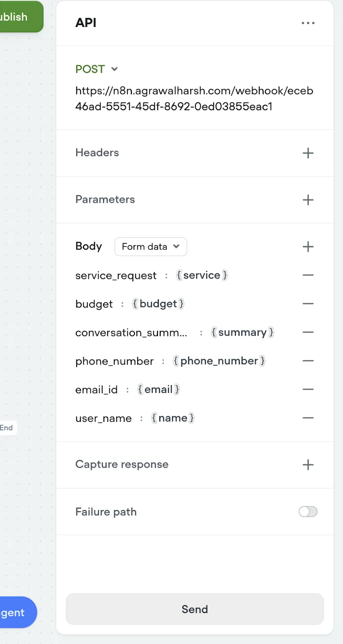Remove the phone_number body field
Viewport: 343px width, 644px height.
[x=308, y=361]
